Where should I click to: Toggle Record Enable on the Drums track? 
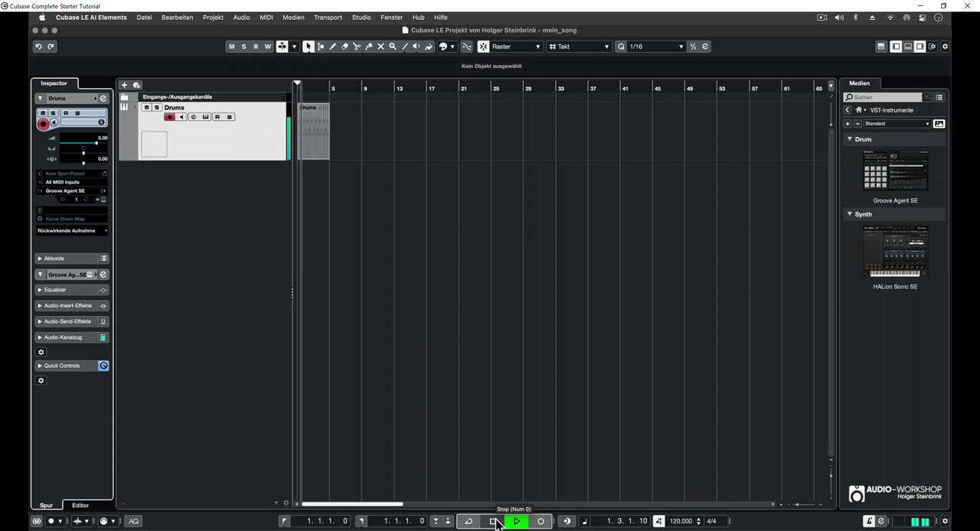170,117
